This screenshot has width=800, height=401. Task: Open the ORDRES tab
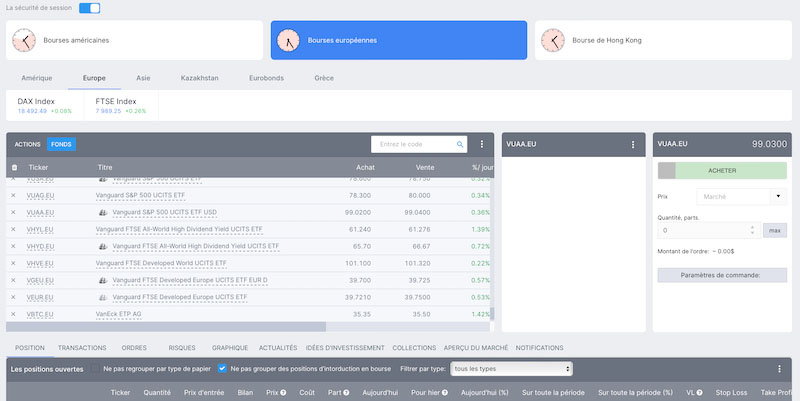[134, 347]
